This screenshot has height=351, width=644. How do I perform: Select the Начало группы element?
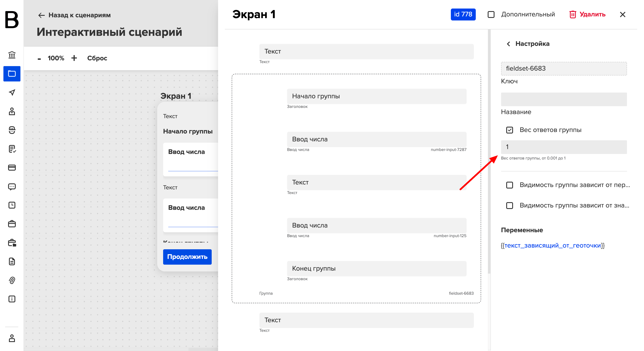(377, 96)
